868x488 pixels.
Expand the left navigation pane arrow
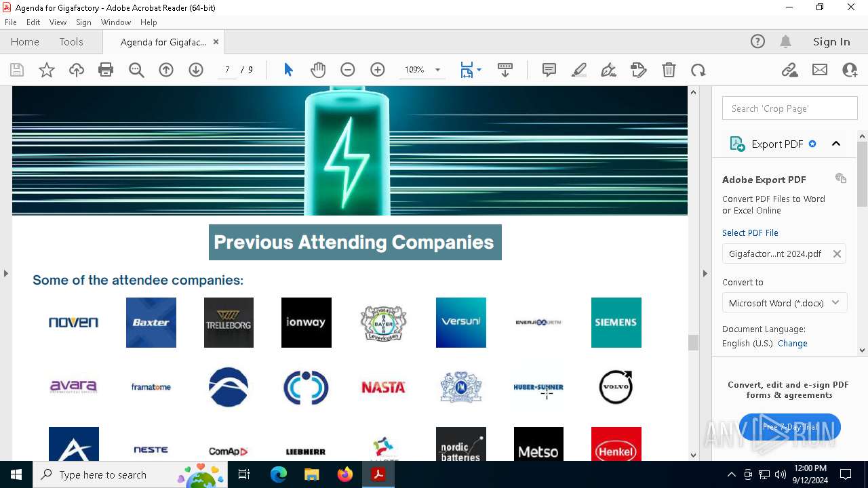tap(5, 273)
